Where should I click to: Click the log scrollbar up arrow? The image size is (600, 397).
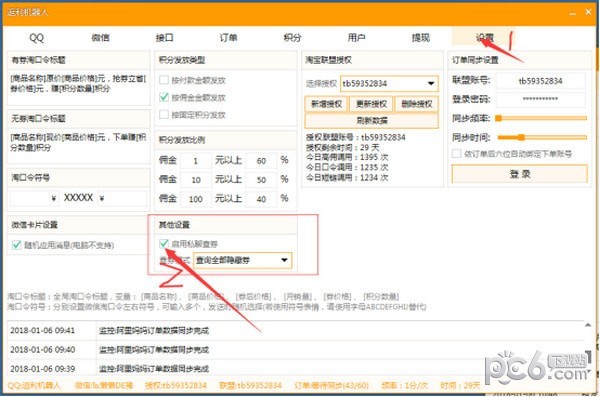tap(588, 325)
